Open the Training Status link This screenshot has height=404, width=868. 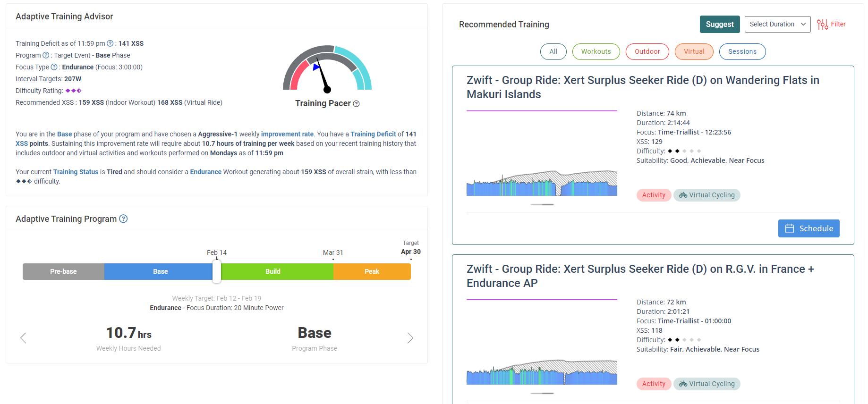76,172
